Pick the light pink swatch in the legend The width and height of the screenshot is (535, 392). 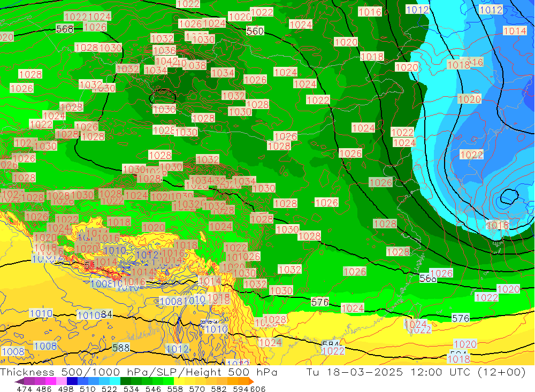[x=62, y=381]
